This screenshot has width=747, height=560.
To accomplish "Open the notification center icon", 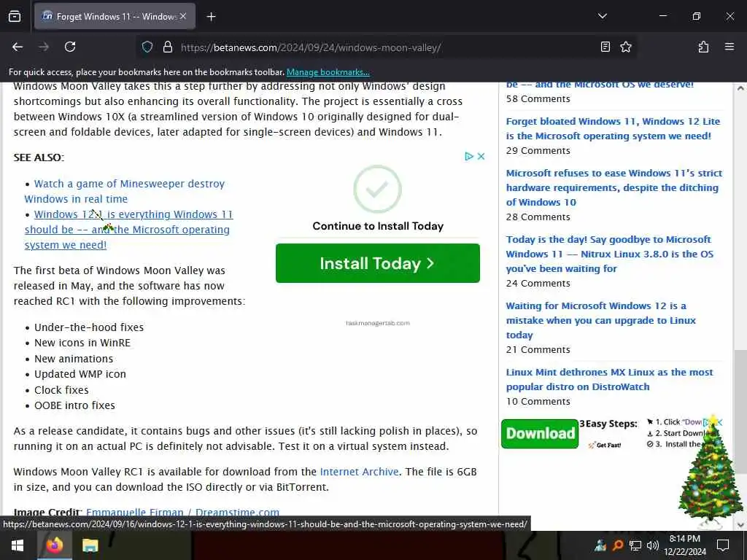I will 723,545.
